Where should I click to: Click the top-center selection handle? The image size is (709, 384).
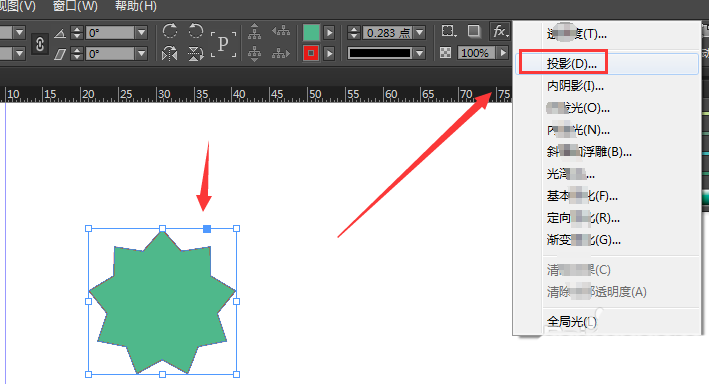162,229
